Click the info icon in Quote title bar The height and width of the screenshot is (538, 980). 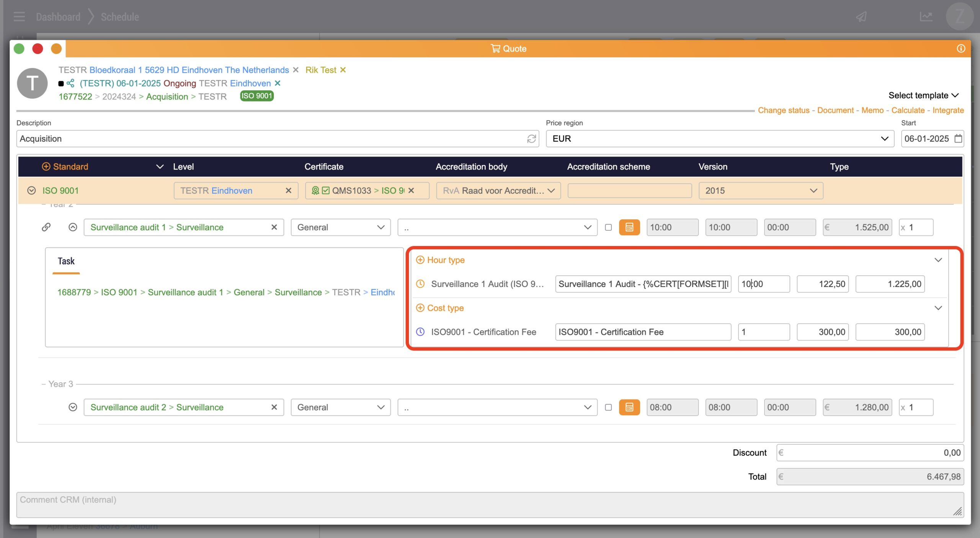point(961,49)
